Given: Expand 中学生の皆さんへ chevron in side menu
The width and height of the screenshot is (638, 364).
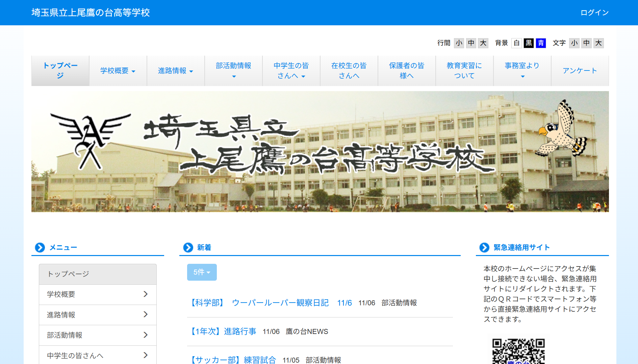Looking at the screenshot, I should 146,355.
